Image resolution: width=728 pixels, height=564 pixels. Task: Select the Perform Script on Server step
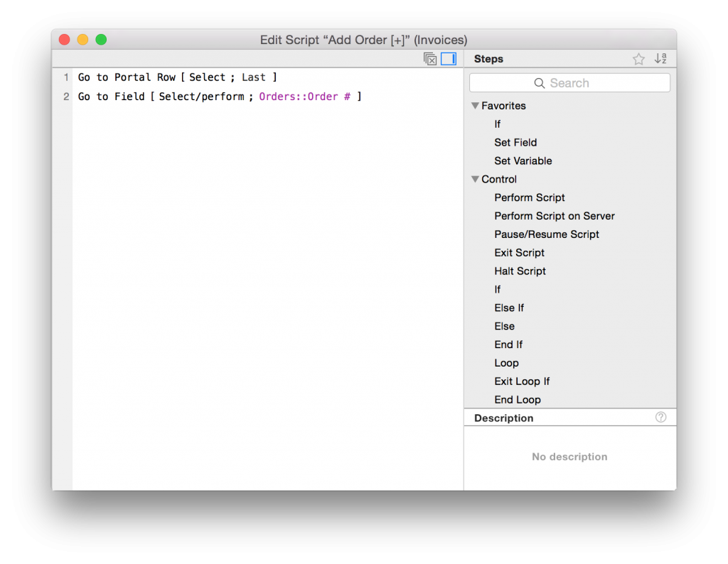click(x=555, y=216)
